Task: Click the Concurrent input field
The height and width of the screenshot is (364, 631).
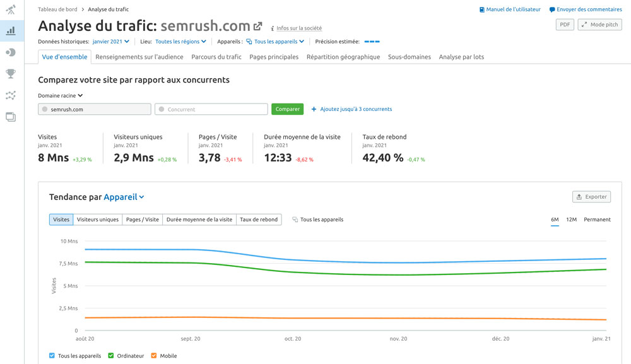Action: click(211, 109)
